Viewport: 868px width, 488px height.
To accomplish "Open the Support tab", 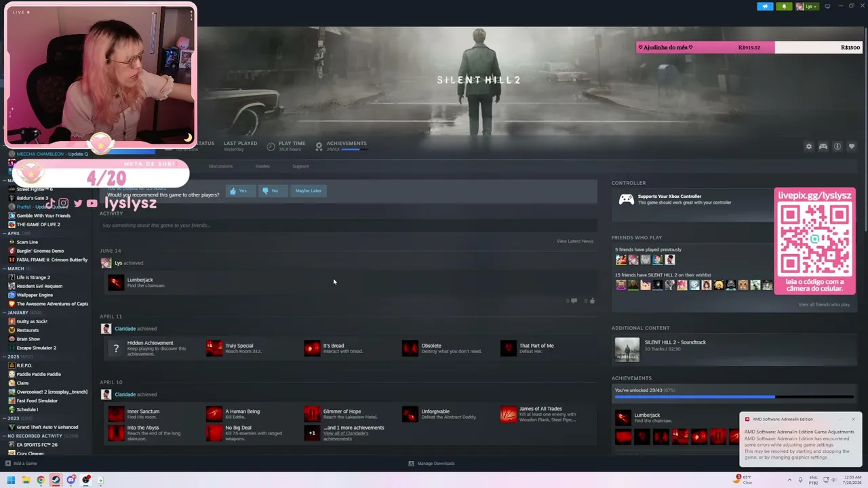I will click(x=300, y=166).
